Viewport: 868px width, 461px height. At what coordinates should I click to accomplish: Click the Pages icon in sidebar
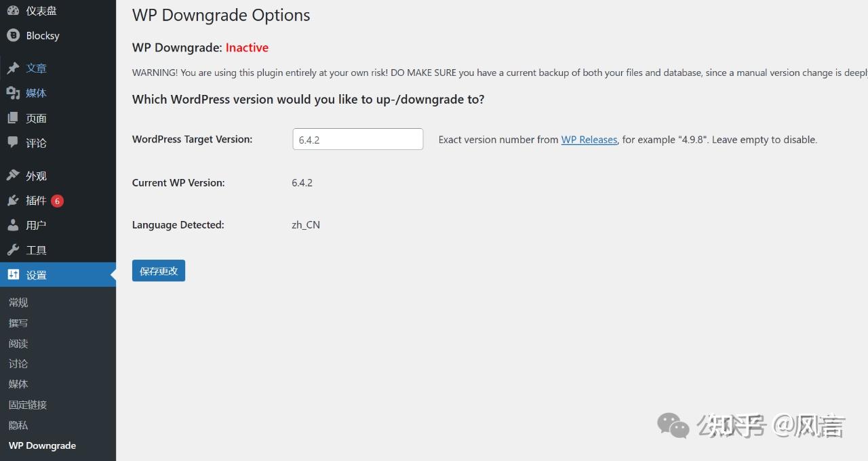coord(13,118)
